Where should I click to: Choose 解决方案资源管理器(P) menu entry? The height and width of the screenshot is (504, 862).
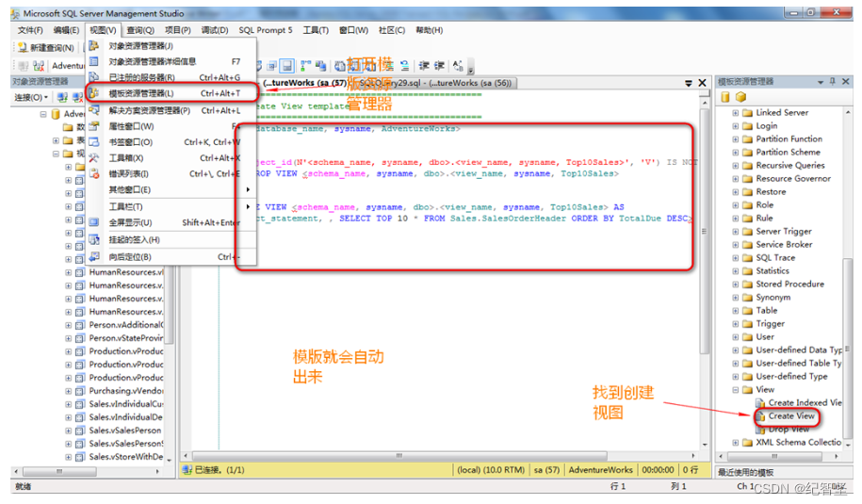pos(172,110)
